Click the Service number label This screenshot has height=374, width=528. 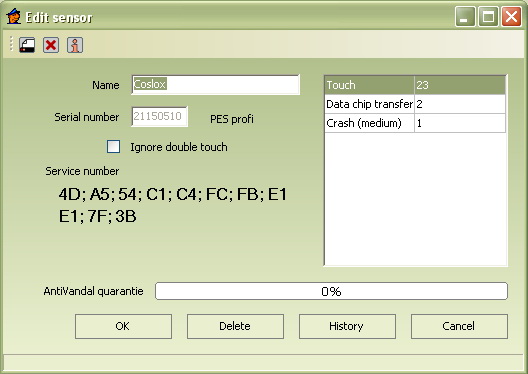pos(82,171)
